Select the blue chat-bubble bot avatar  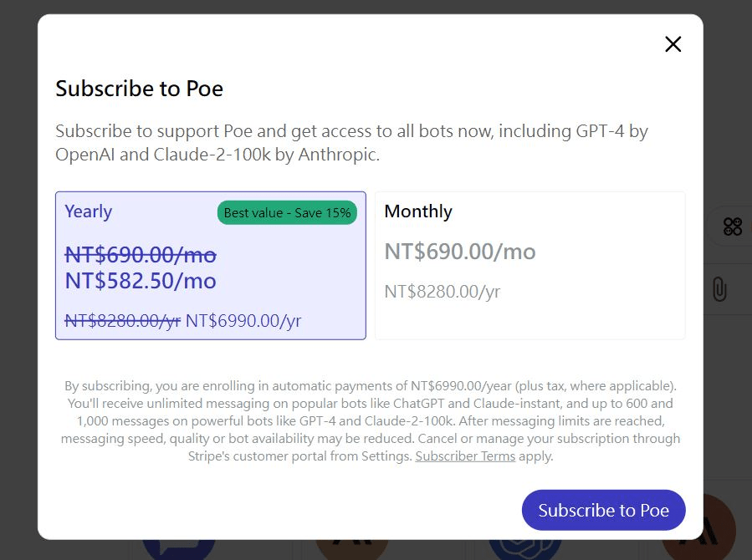[178, 548]
